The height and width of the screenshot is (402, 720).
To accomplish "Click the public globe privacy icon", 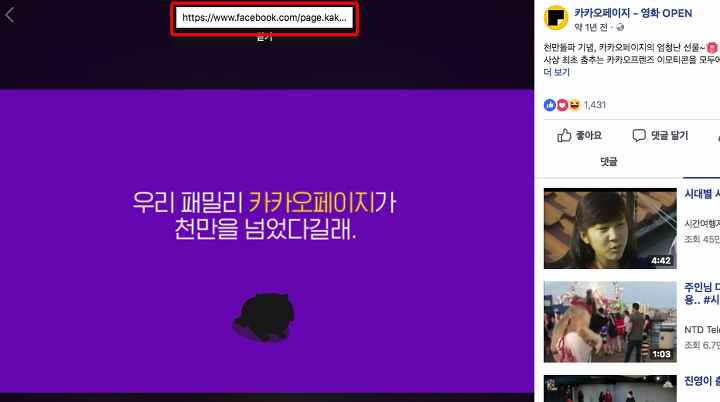I will 620,28.
